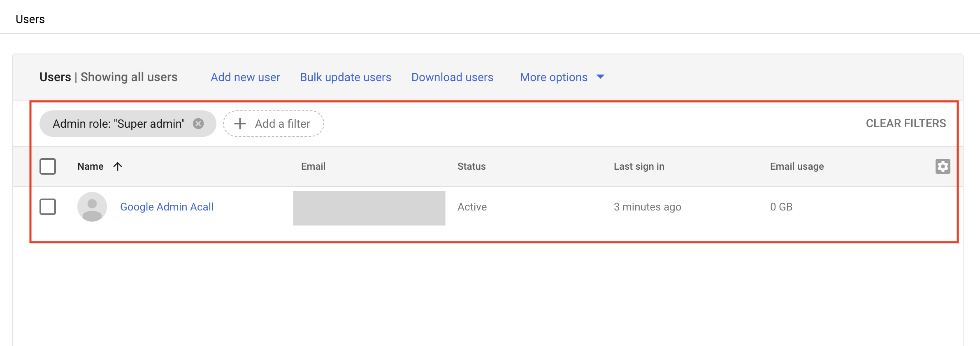Expand the More options dropdown arrow
980x346 pixels.
600,77
